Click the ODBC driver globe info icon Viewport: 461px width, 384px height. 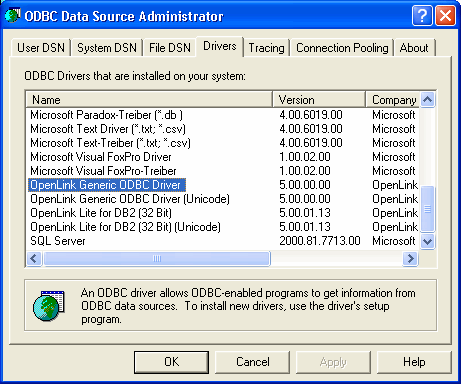click(49, 306)
